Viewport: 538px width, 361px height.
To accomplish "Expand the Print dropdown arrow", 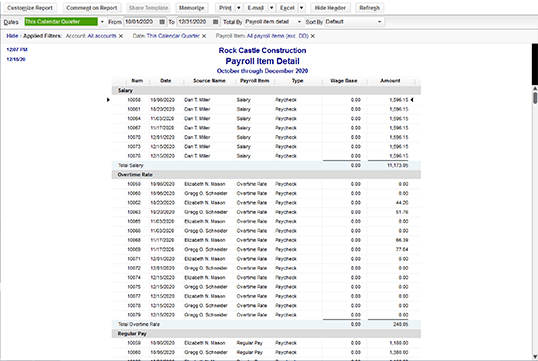I will click(x=239, y=8).
